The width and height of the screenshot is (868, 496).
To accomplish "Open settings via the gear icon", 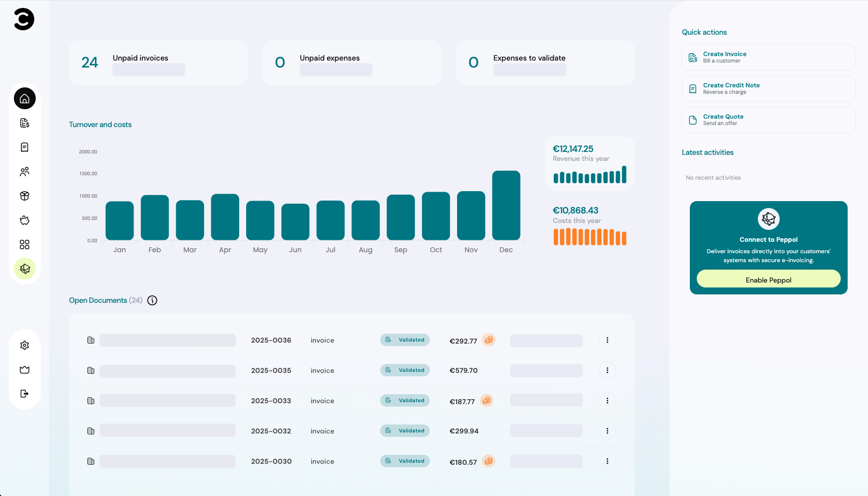I will click(x=24, y=345).
